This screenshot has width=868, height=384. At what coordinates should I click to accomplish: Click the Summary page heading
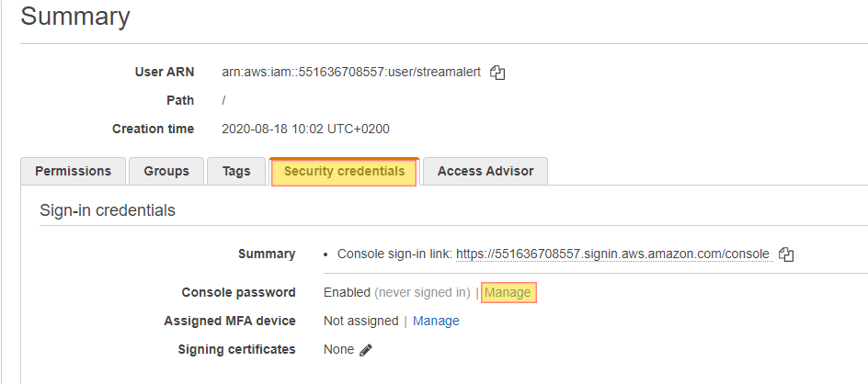click(x=75, y=17)
